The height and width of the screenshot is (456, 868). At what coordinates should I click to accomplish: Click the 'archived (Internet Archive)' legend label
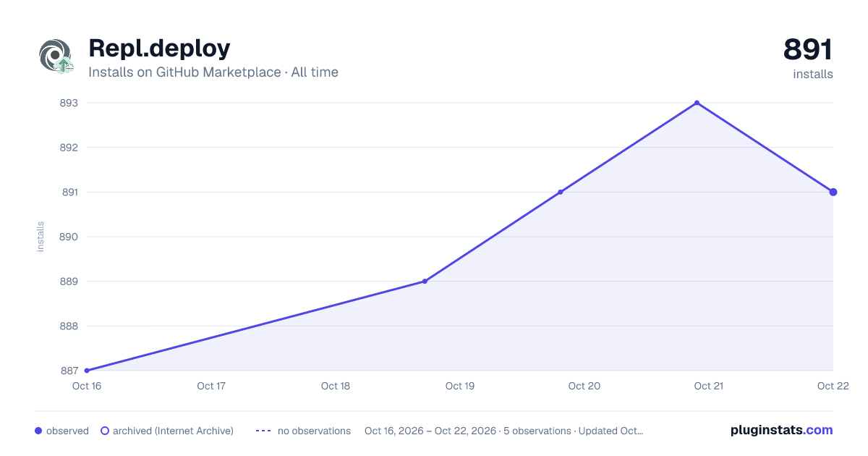[173, 431]
